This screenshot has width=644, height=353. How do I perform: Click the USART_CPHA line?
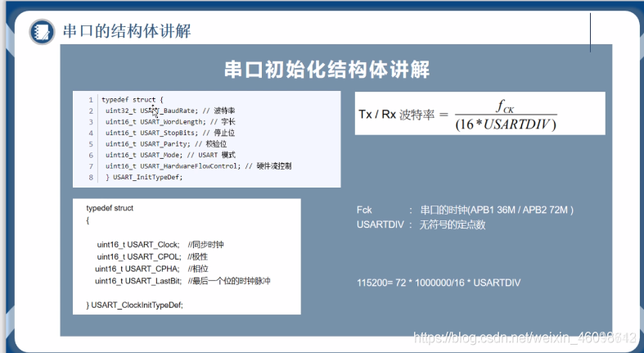151,269
